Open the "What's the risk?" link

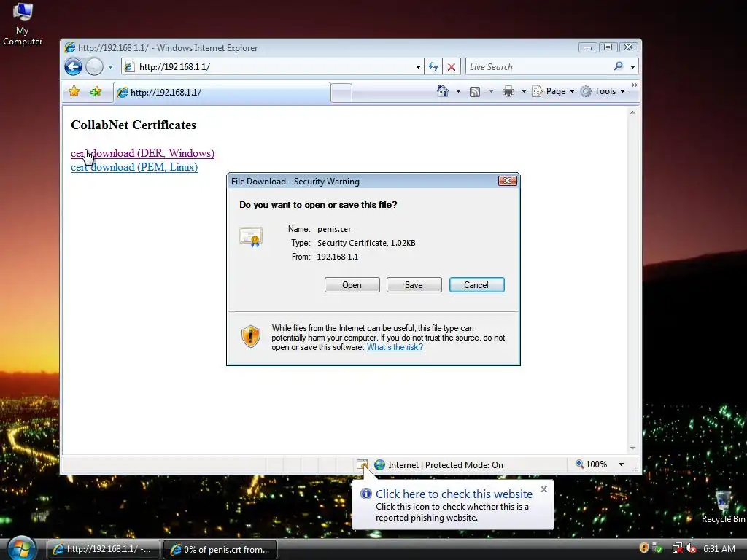(395, 347)
